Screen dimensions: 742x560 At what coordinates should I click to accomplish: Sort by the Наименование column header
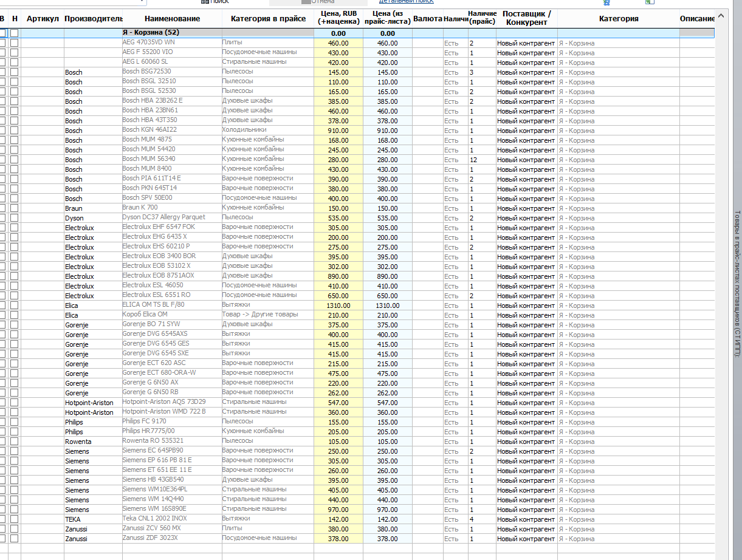[x=172, y=19]
